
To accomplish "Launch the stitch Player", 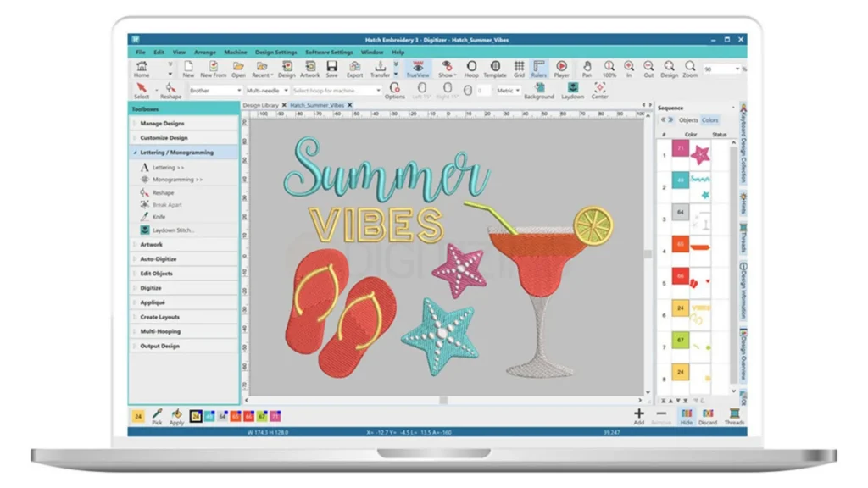I will pos(561,69).
